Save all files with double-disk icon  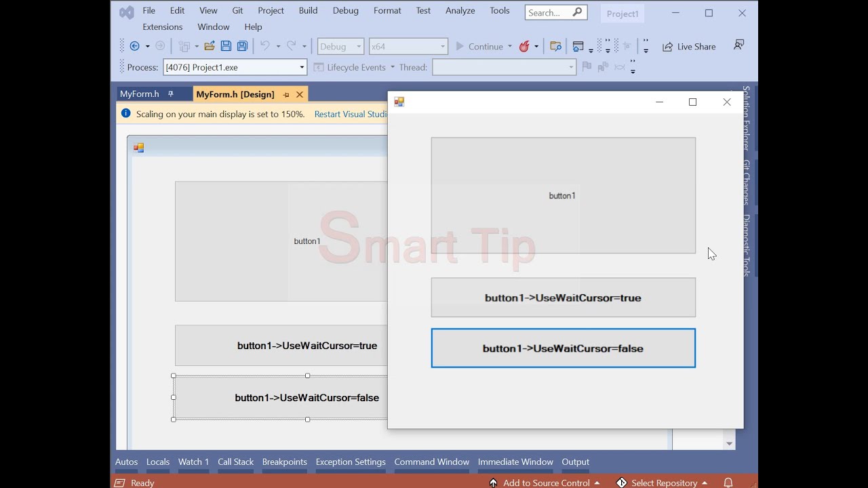click(242, 46)
